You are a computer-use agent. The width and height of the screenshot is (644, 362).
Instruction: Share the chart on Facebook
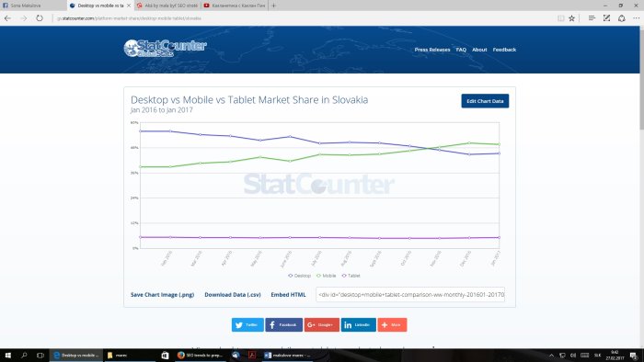point(283,324)
